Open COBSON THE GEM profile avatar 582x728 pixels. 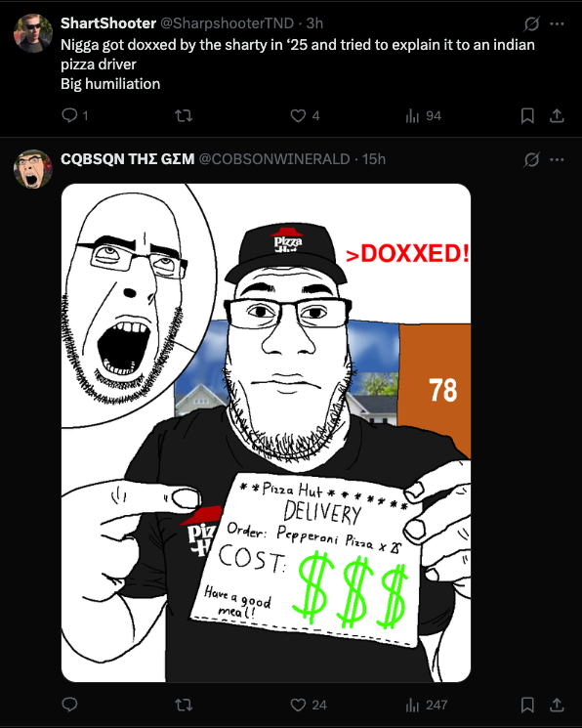click(x=32, y=169)
